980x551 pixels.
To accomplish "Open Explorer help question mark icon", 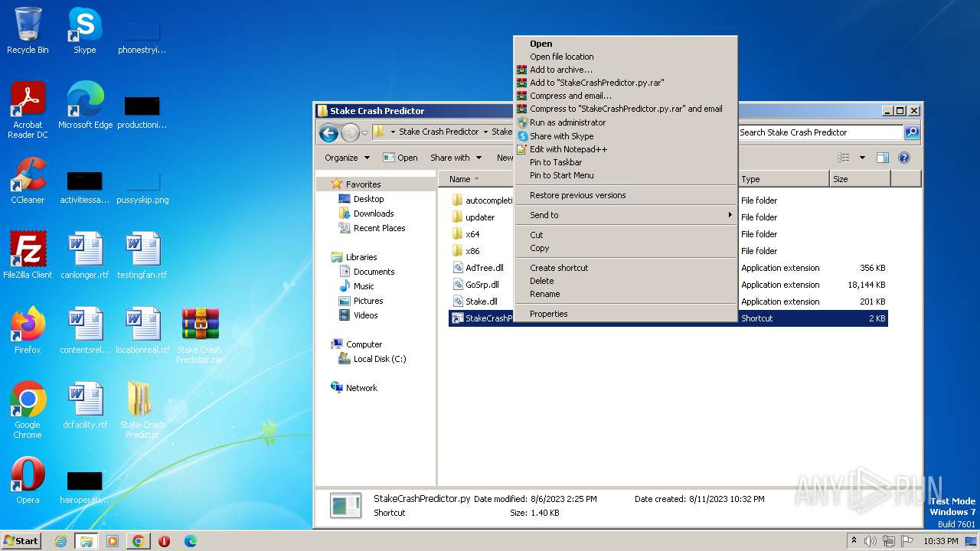I will pos(903,158).
